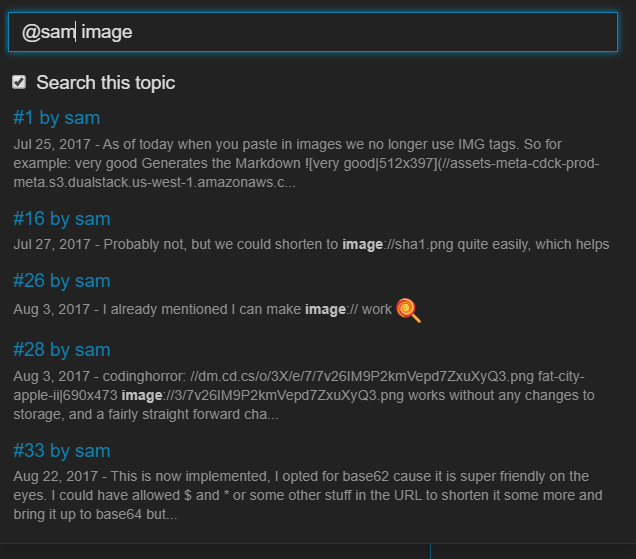Click the word "image" in search field
Screen dimensions: 636x559
(107, 32)
